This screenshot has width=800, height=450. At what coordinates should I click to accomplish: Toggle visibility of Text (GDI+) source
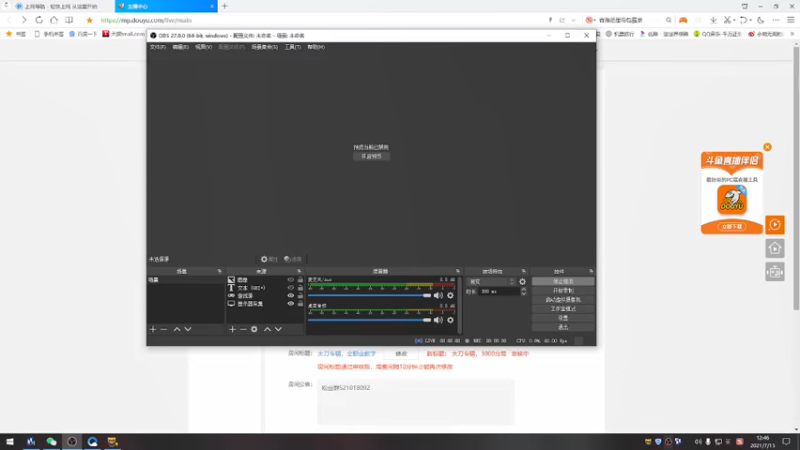pos(290,288)
